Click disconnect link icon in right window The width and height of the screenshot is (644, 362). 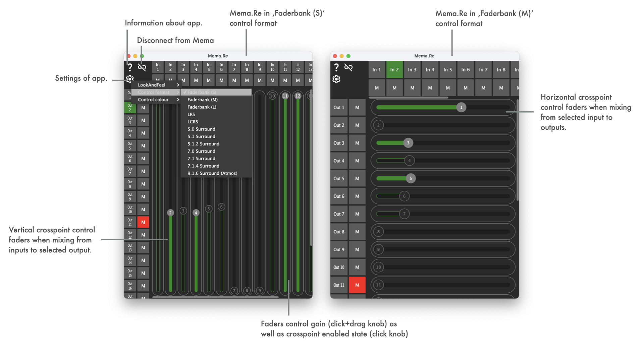348,67
